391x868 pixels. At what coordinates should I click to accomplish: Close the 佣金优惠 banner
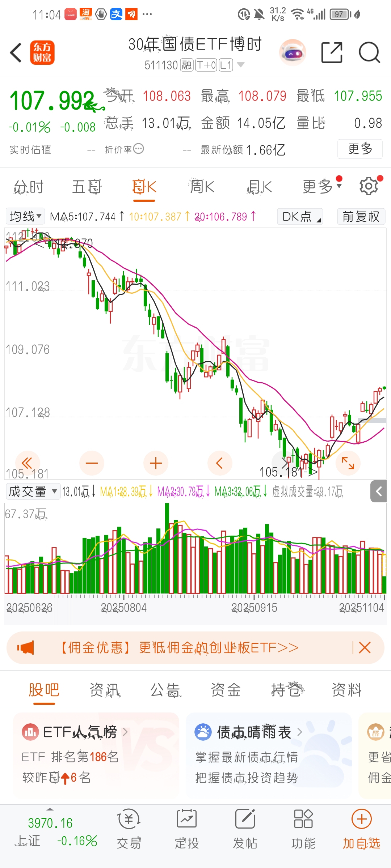click(x=365, y=648)
